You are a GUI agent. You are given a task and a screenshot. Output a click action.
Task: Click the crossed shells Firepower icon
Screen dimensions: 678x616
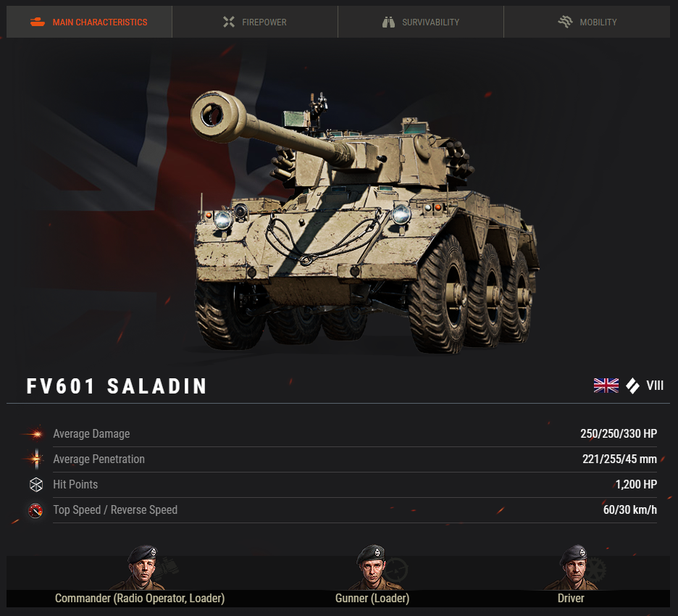(x=229, y=22)
